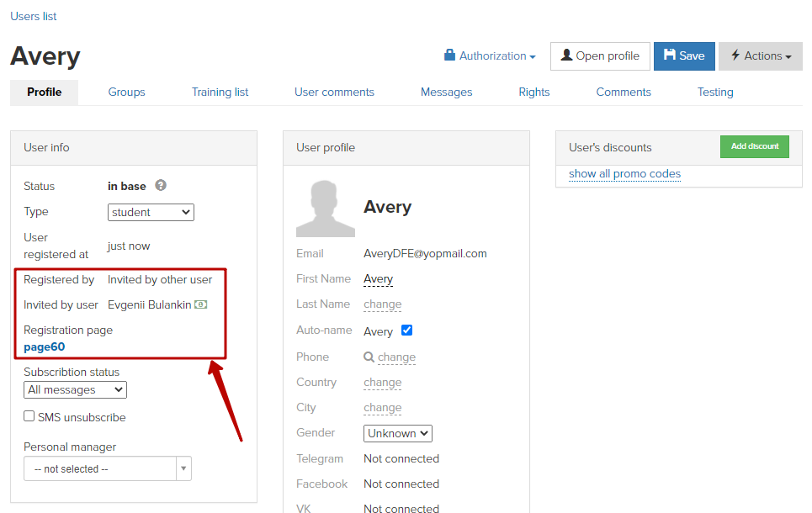Viewport: 812px width, 513px height.
Task: Follow the page60 registration page link
Action: [45, 346]
